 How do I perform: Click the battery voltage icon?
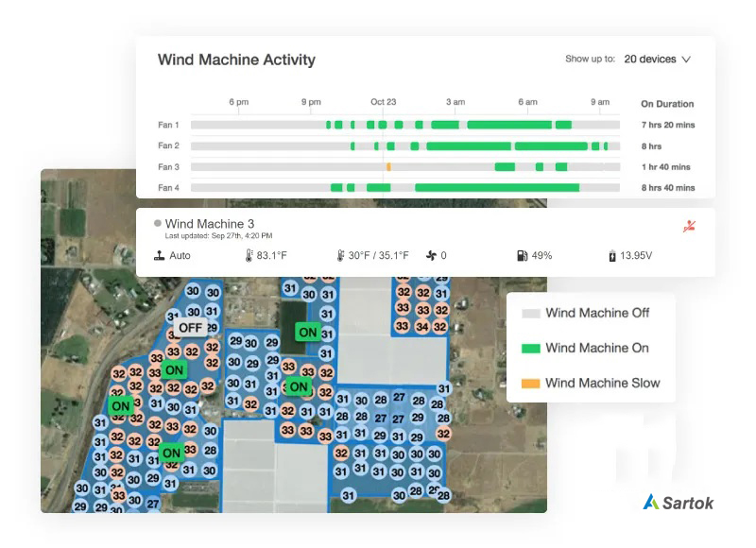(612, 255)
